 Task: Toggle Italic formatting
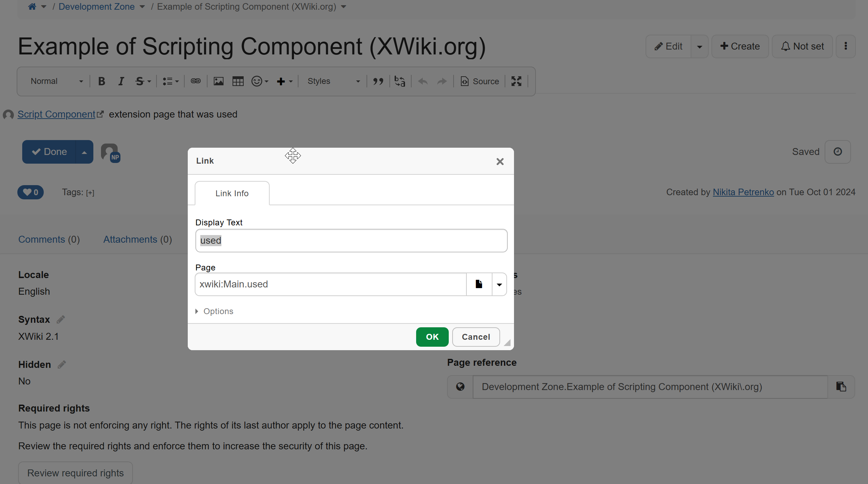(121, 81)
